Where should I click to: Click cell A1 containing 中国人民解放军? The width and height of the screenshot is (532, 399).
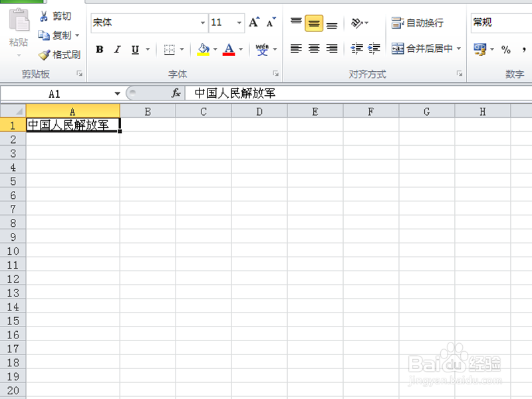point(73,125)
